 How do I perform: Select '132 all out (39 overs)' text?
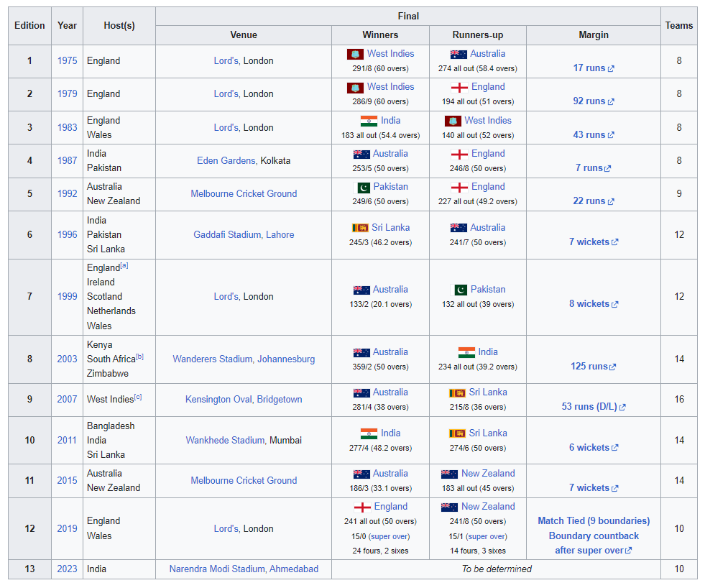pos(478,305)
